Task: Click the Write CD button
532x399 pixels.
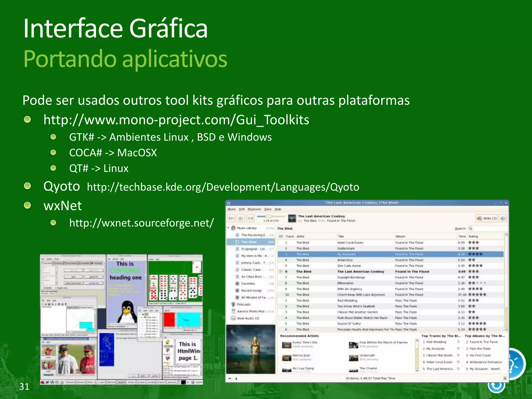Action: [x=487, y=218]
